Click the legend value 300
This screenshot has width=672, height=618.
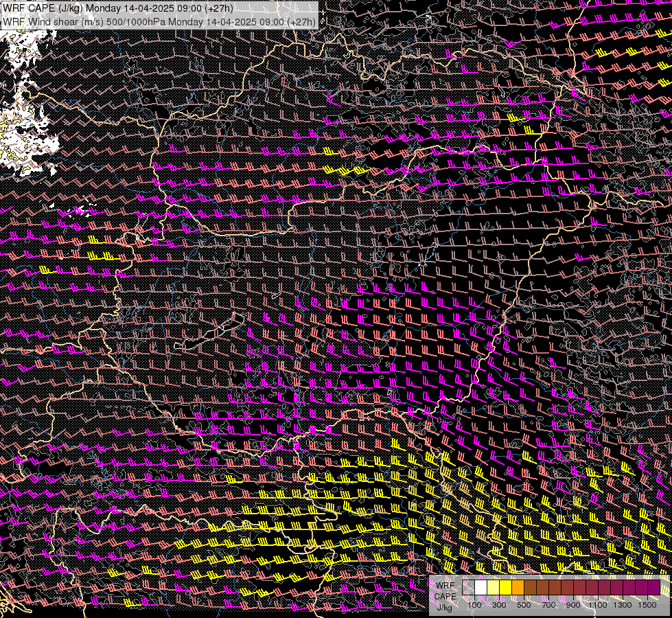tap(499, 605)
